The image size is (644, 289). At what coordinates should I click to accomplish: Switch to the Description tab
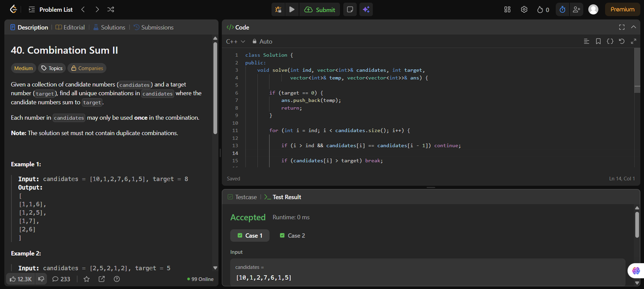tap(30, 27)
